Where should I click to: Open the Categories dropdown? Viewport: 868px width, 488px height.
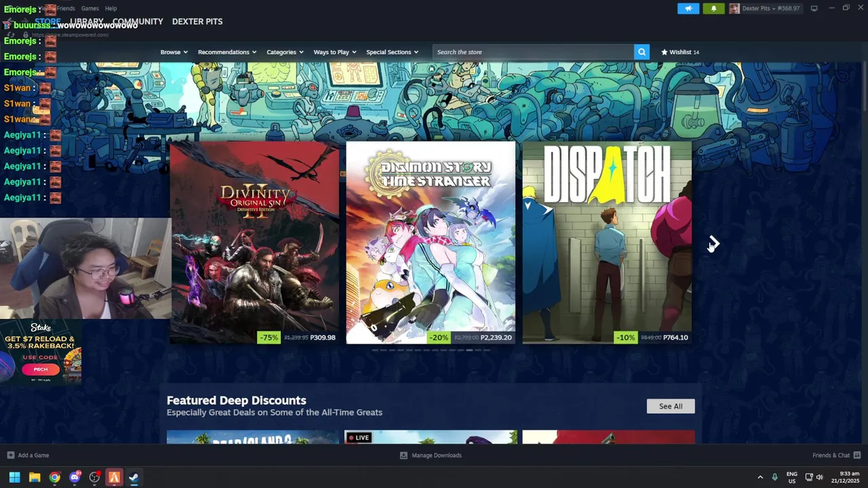point(285,52)
